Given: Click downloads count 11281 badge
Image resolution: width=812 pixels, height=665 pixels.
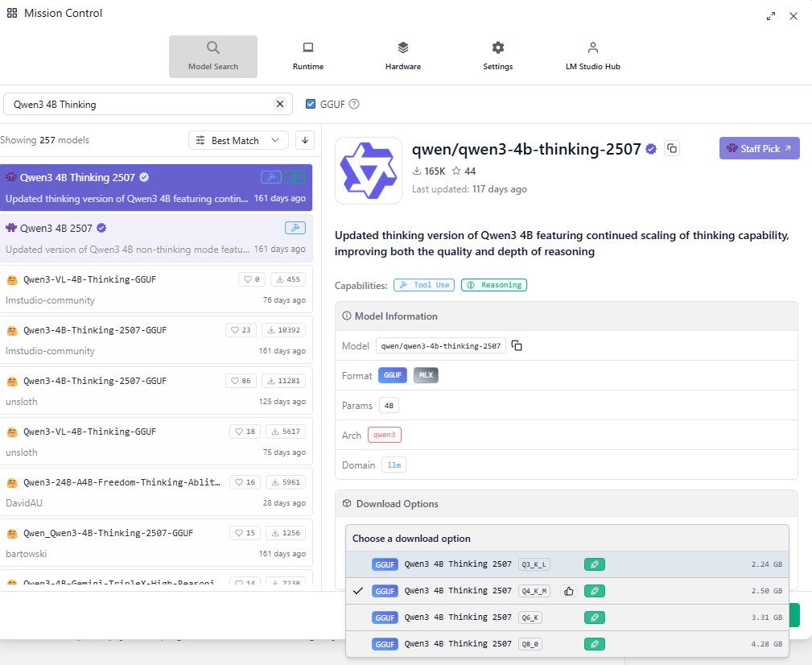Looking at the screenshot, I should pyautogui.click(x=284, y=381).
